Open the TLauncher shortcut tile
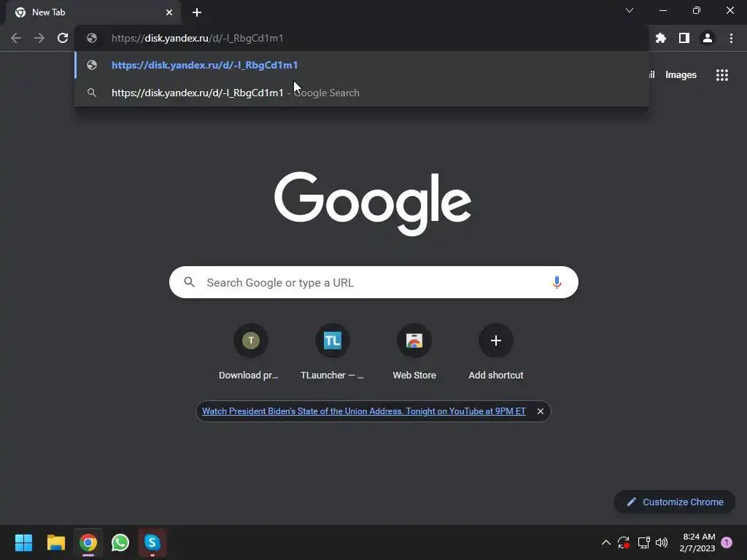This screenshot has width=747, height=560. (332, 352)
